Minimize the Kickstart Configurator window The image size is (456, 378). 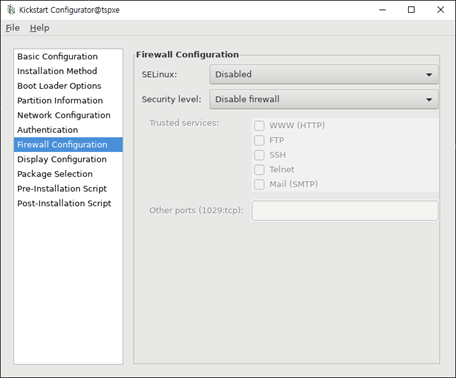[383, 10]
